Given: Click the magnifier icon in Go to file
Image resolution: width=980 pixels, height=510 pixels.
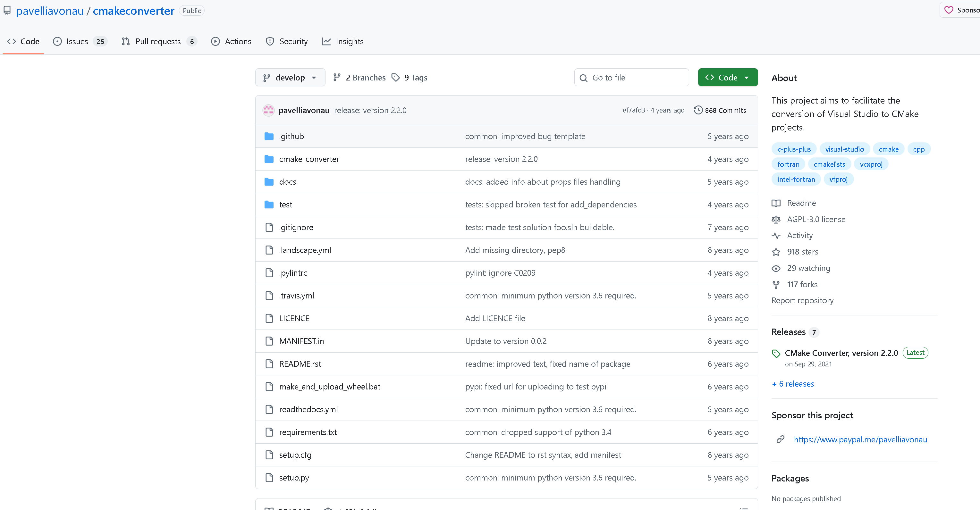Looking at the screenshot, I should pos(583,78).
